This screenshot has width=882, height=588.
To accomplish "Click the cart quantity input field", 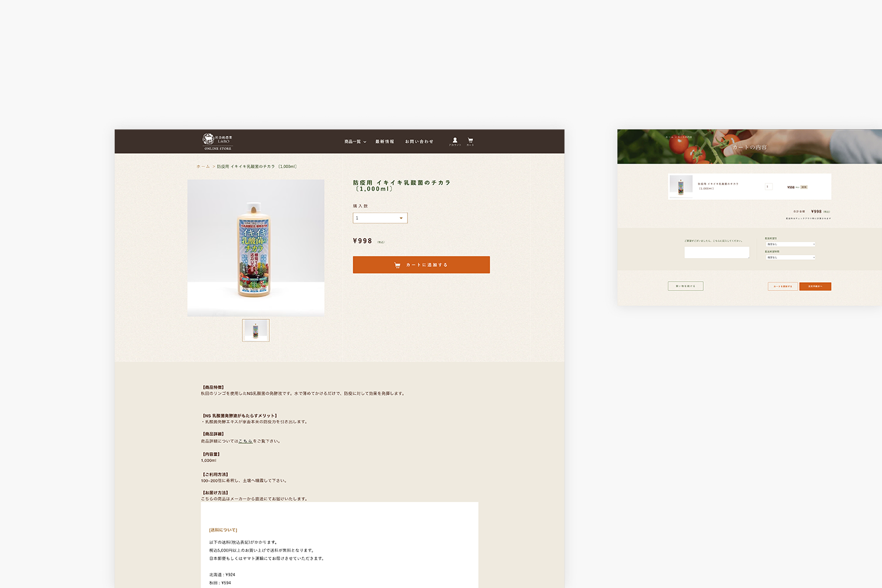I will tap(769, 186).
